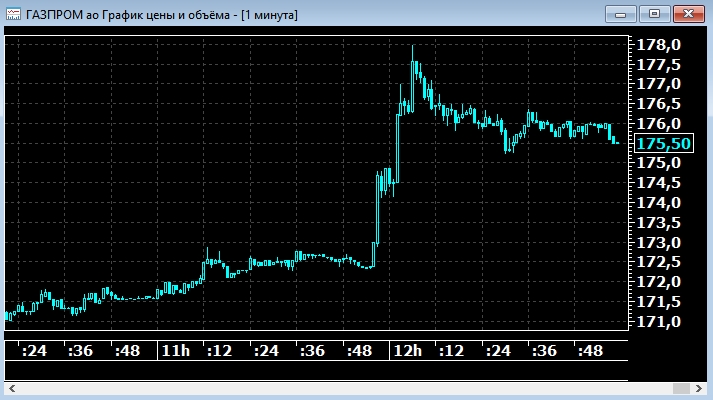The width and height of the screenshot is (713, 400).
Task: Select the 11h mark on time axis
Action: [x=174, y=351]
